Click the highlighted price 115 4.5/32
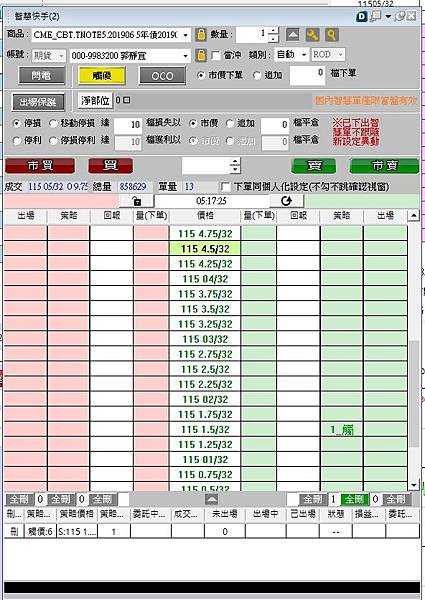Image resolution: width=425 pixels, height=600 pixels. (x=205, y=249)
